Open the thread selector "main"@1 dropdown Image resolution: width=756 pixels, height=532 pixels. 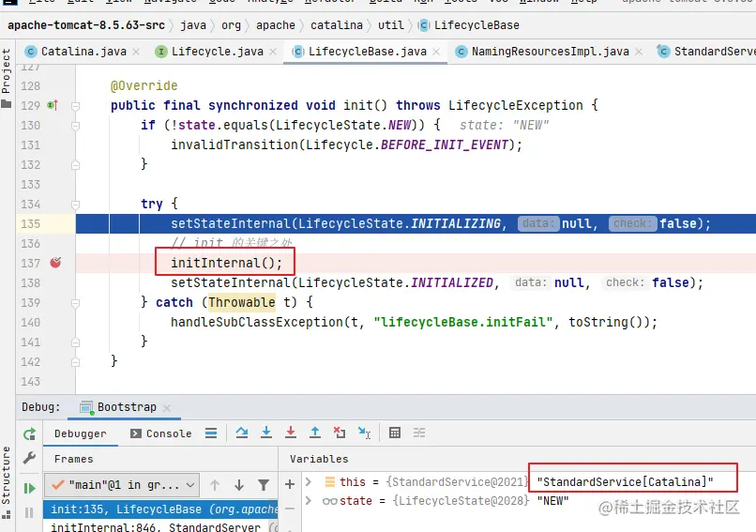pyautogui.click(x=122, y=485)
